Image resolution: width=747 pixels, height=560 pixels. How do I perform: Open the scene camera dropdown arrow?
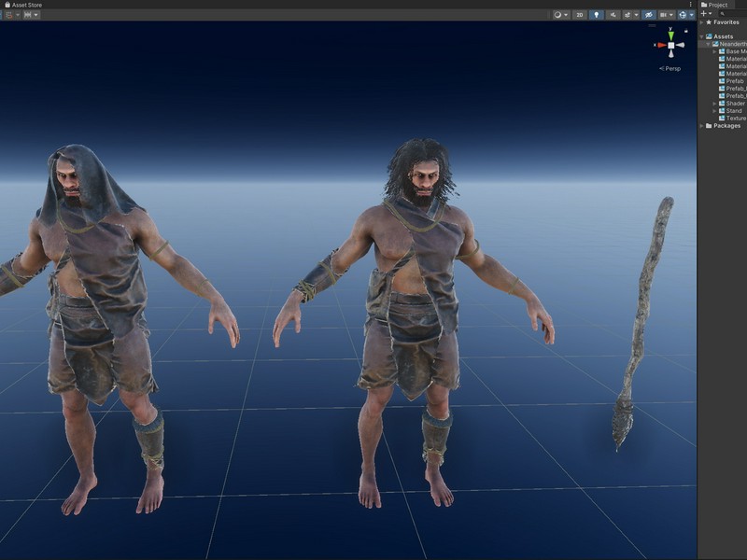[x=671, y=15]
